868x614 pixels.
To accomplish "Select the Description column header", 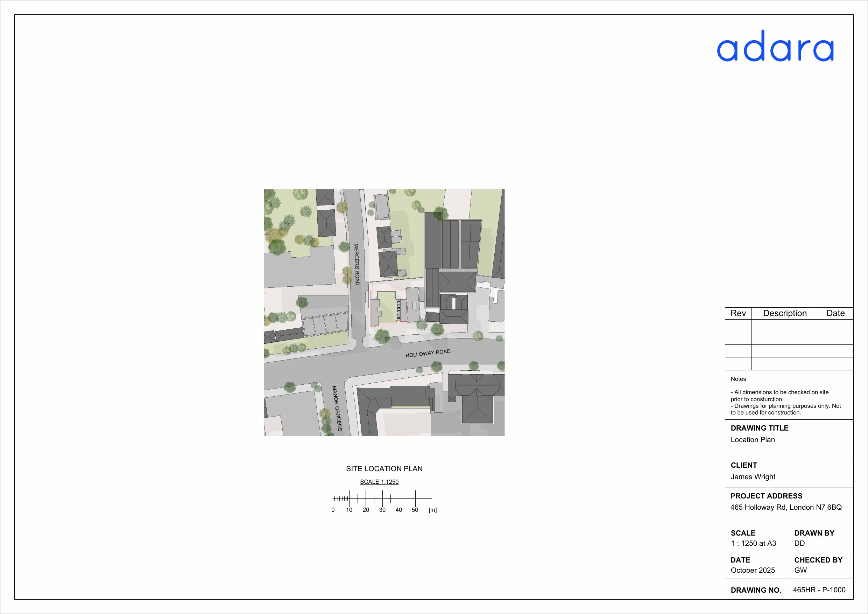I will tap(785, 313).
